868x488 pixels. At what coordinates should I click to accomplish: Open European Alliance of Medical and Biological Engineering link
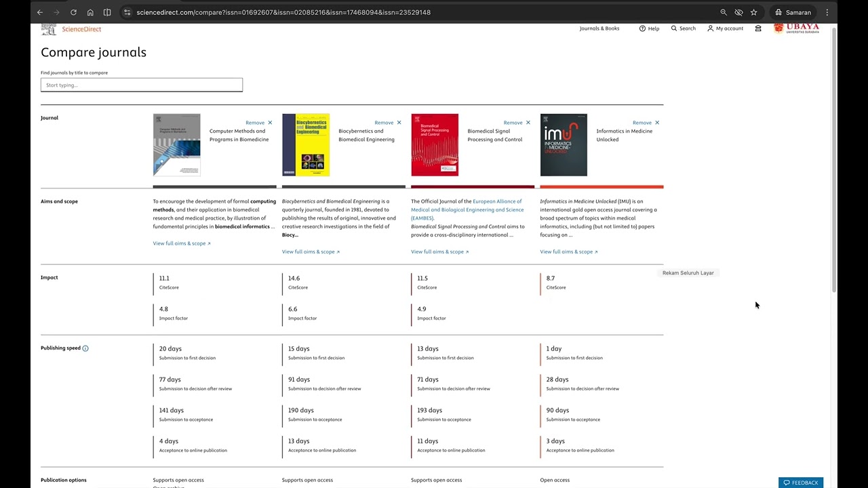(x=467, y=209)
